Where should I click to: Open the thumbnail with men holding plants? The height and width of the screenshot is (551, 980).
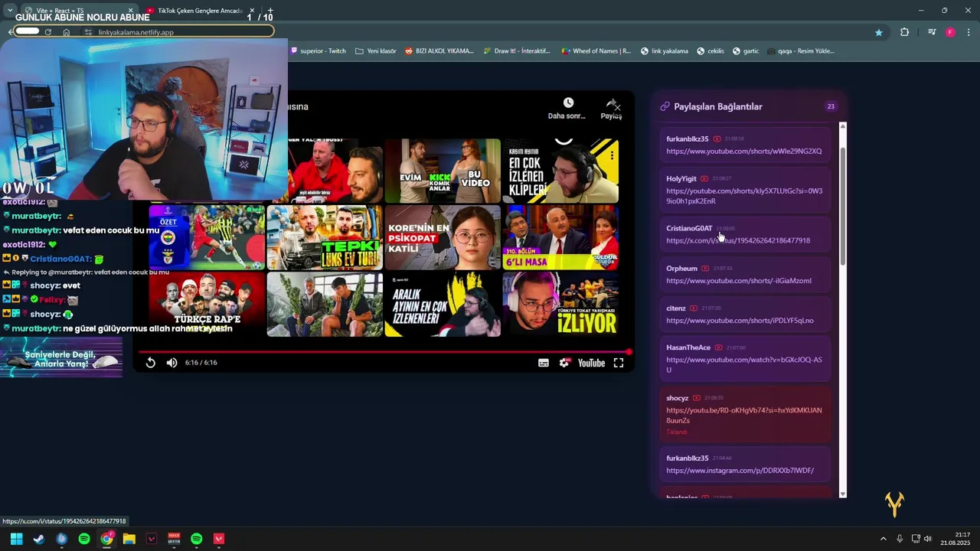click(325, 305)
